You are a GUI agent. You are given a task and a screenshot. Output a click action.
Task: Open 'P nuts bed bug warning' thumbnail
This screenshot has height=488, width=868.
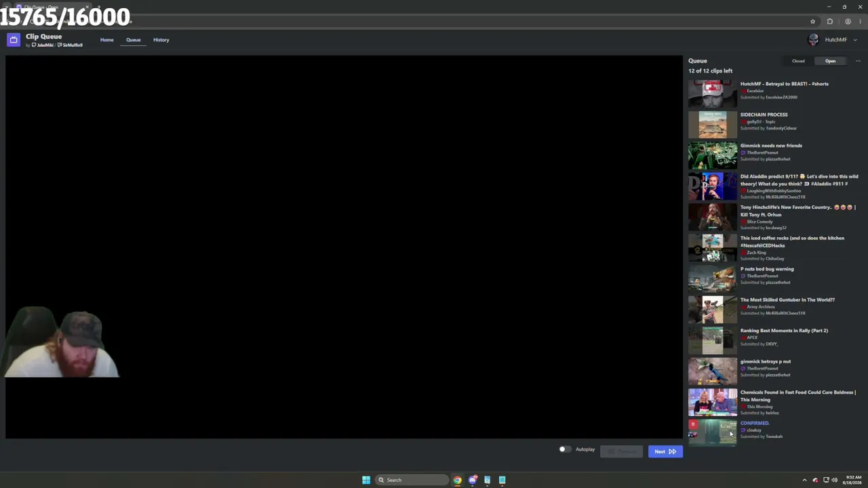(713, 279)
